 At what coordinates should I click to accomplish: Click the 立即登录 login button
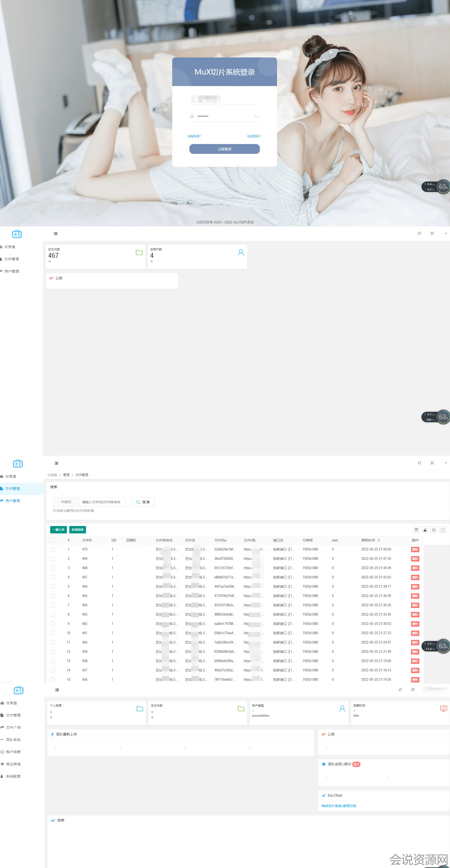click(224, 149)
